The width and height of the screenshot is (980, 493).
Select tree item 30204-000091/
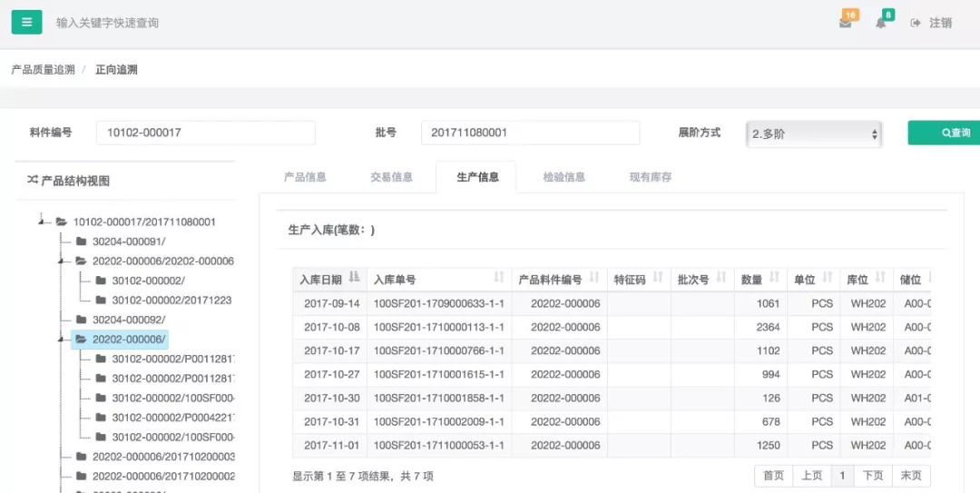[129, 242]
